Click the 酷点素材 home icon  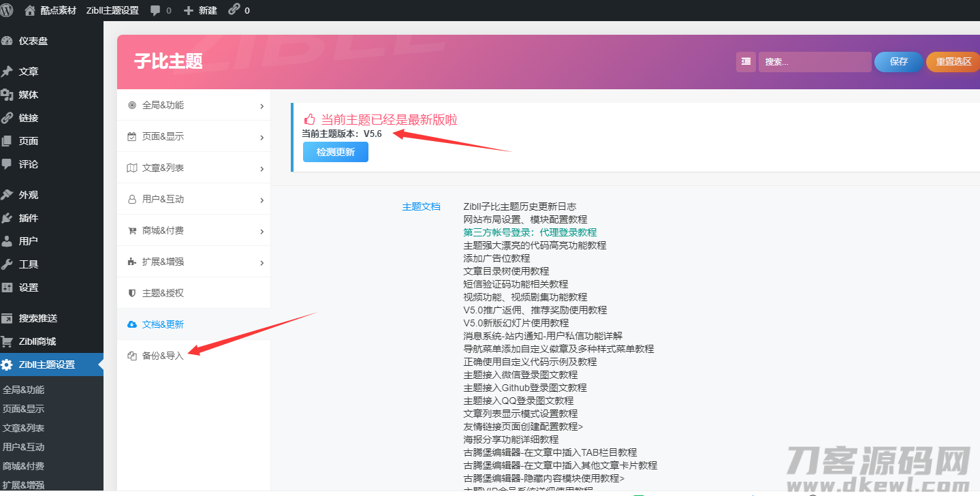click(x=29, y=10)
